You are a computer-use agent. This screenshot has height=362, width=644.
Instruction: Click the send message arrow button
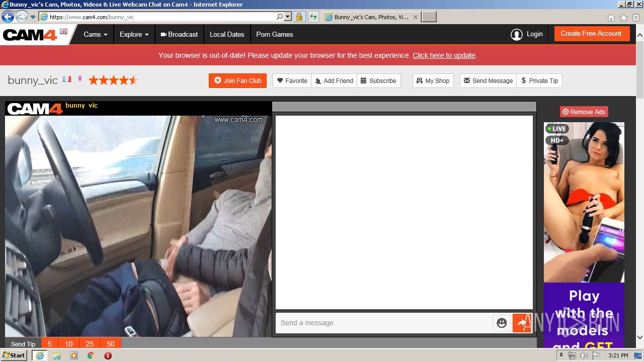tap(522, 323)
